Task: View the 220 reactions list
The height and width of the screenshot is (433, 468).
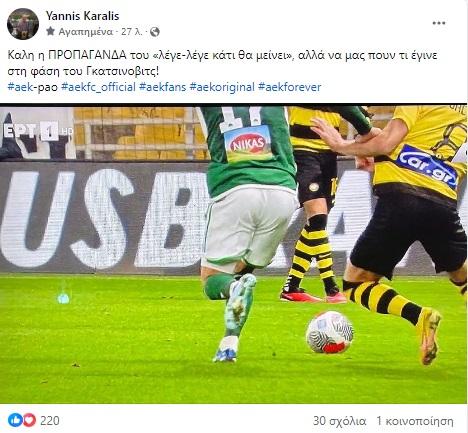Action: tap(50, 421)
